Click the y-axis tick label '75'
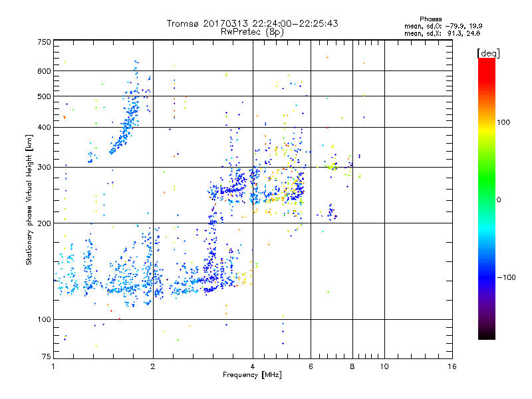532x399 pixels. click(47, 356)
